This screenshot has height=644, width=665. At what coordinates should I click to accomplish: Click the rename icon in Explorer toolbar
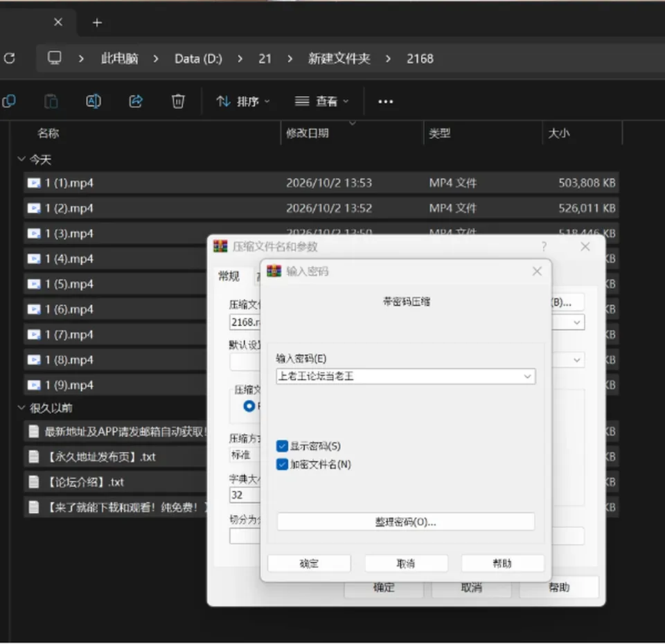tap(94, 101)
